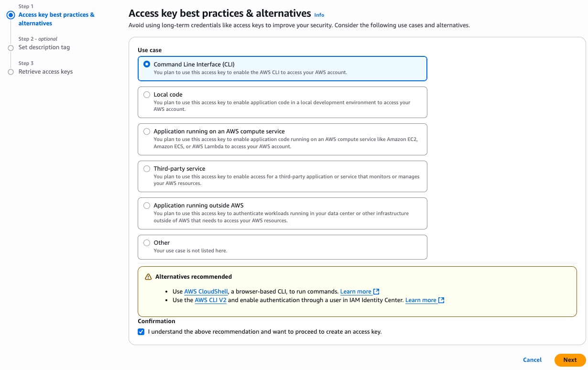Select the Other use case option
This screenshot has height=370, width=588.
pyautogui.click(x=147, y=242)
